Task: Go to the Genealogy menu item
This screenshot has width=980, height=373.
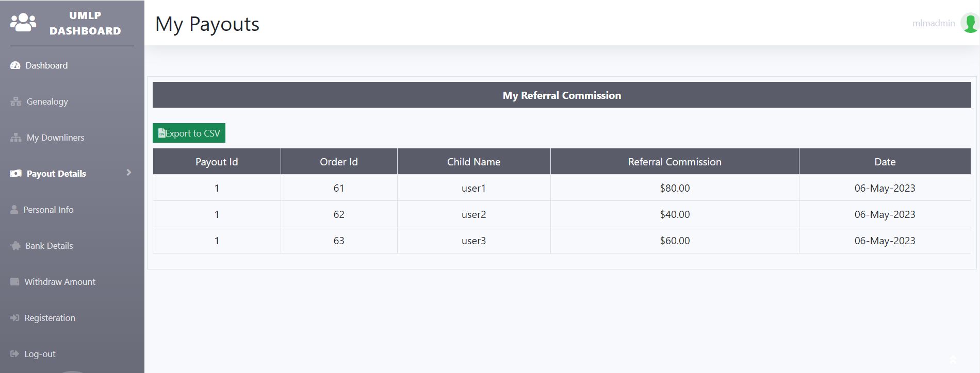Action: point(47,101)
